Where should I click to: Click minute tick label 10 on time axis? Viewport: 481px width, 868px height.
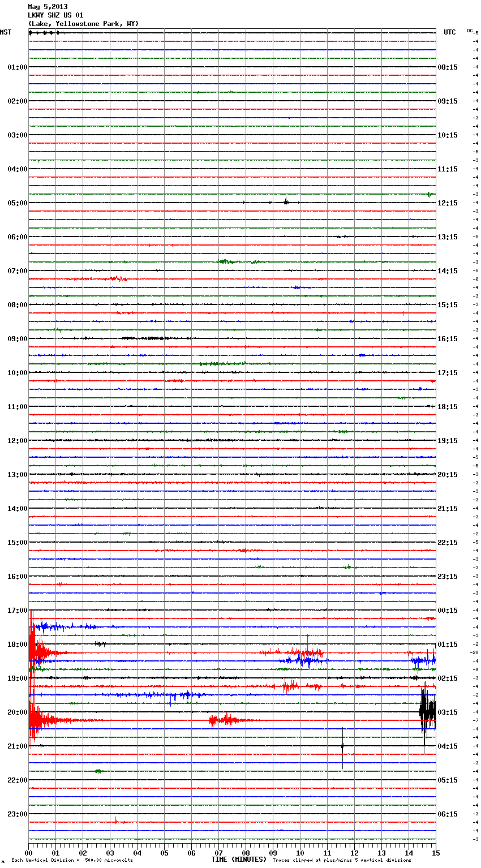coord(300,853)
